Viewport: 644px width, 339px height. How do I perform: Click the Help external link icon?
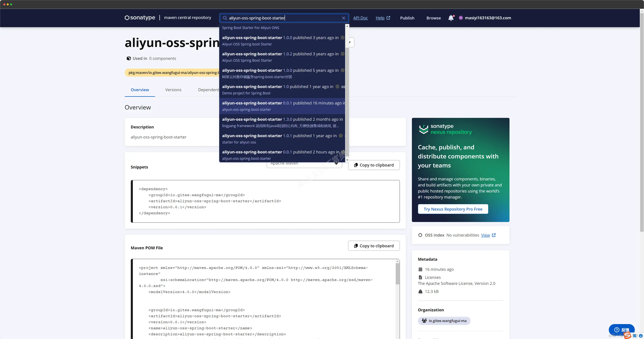click(x=388, y=18)
